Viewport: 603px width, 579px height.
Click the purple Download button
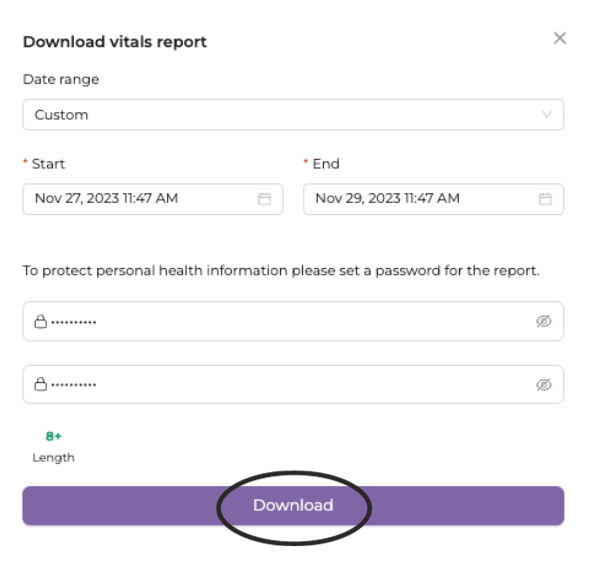293,506
